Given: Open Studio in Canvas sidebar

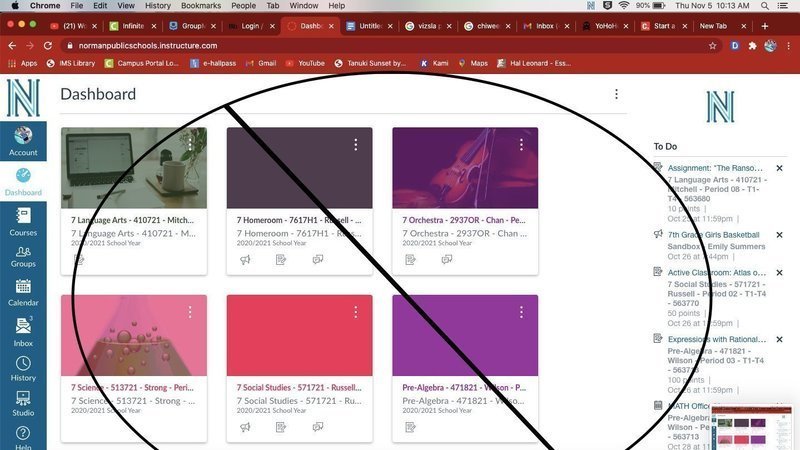Looking at the screenshot, I should click(23, 404).
